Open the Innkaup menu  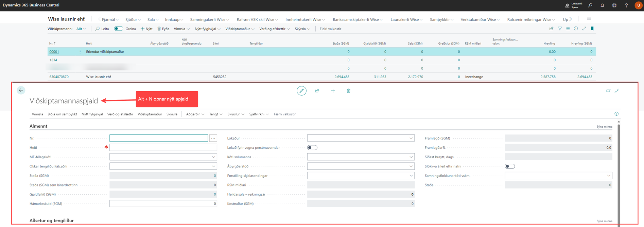click(174, 20)
